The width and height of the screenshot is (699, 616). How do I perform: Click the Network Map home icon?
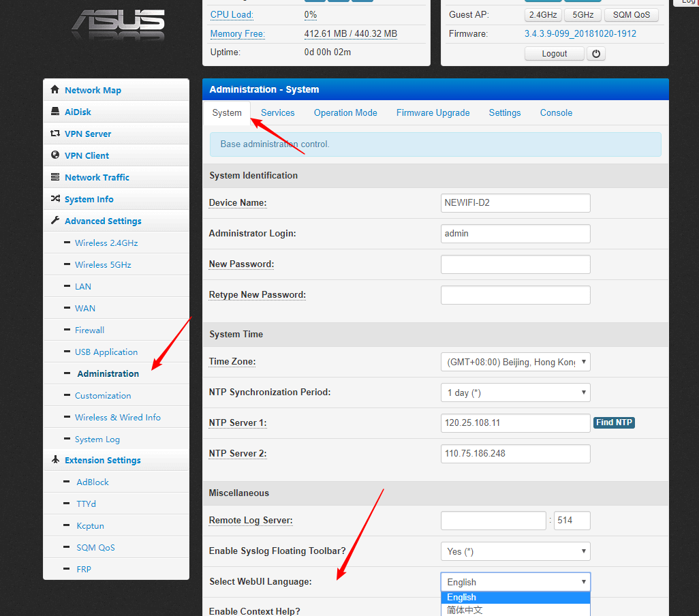(55, 90)
